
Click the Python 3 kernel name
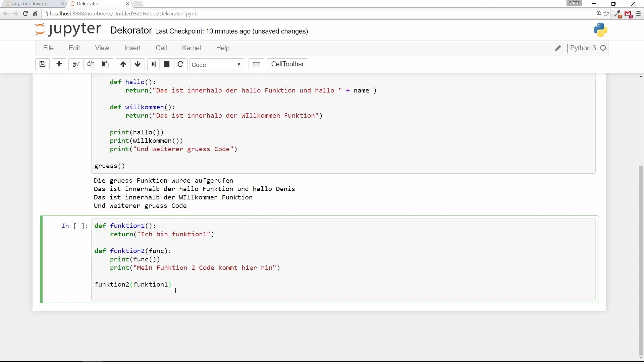583,48
